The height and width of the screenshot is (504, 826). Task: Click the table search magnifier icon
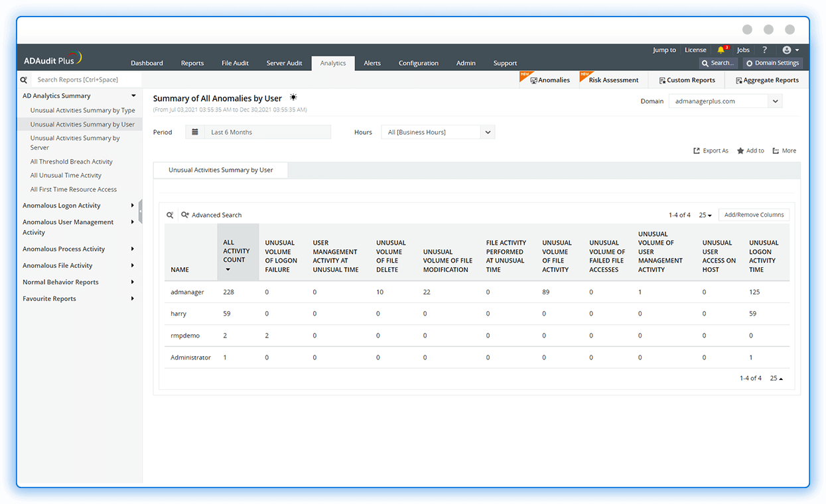[170, 215]
